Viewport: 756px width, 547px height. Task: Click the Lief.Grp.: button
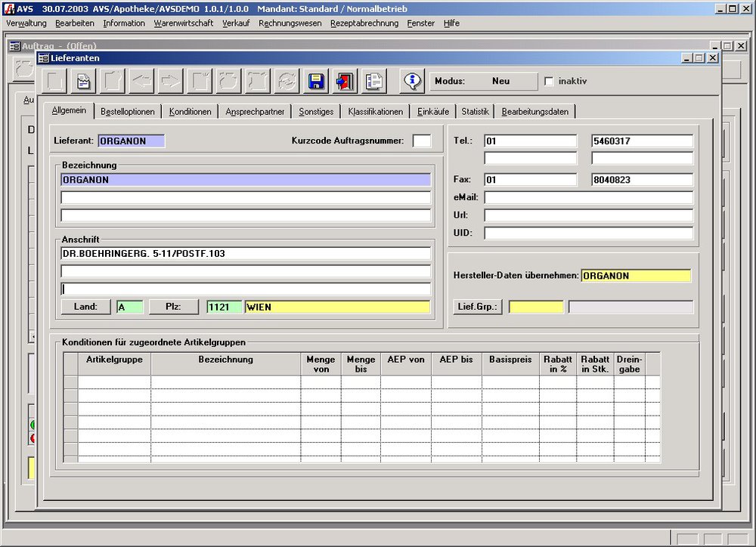477,307
